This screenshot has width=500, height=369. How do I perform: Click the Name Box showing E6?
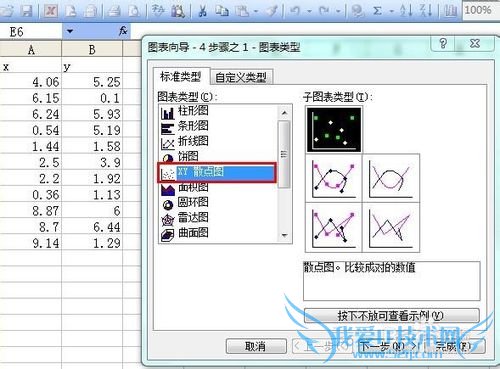[x=31, y=32]
